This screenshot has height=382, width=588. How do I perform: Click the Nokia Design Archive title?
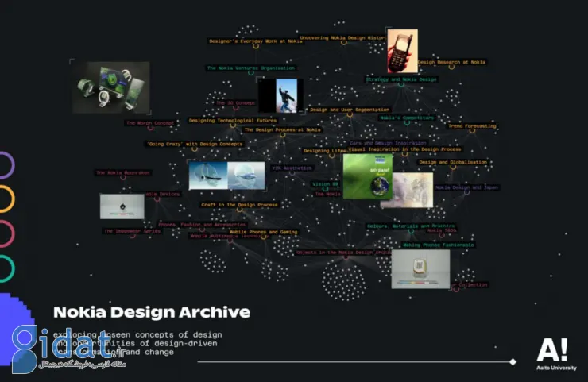[152, 312]
